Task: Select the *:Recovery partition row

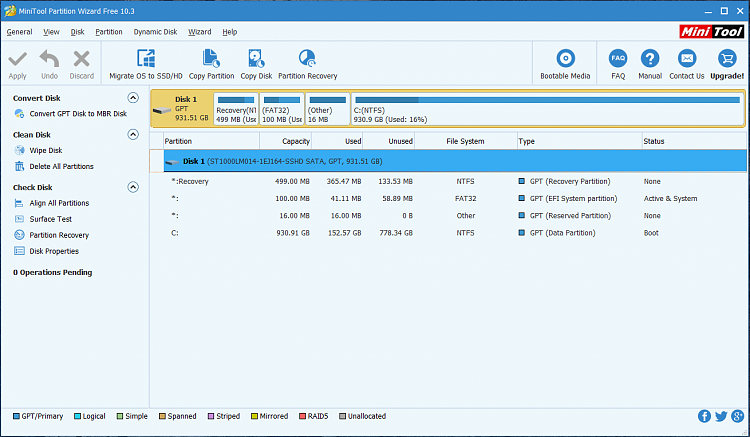Action: click(455, 182)
